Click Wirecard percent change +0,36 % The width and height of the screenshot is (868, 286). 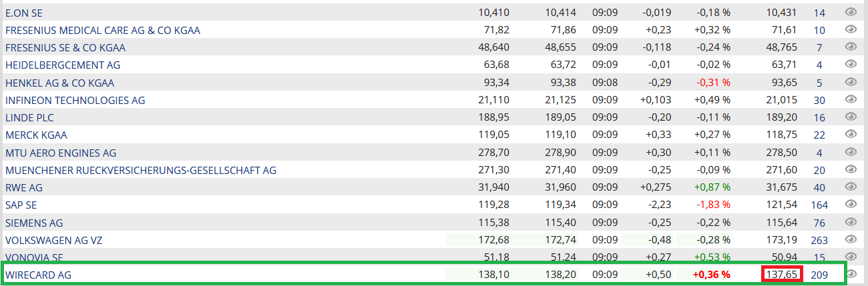[712, 275]
